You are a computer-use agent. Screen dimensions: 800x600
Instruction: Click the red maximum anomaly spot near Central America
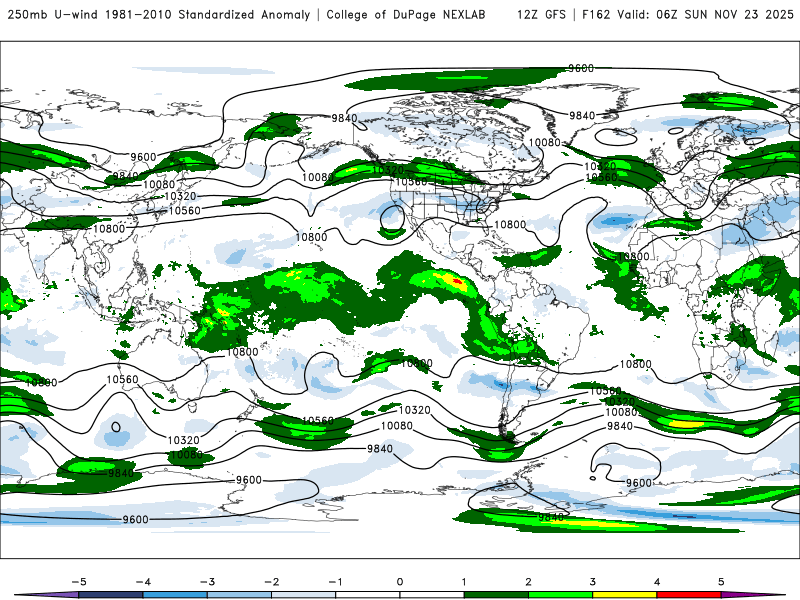457,281
